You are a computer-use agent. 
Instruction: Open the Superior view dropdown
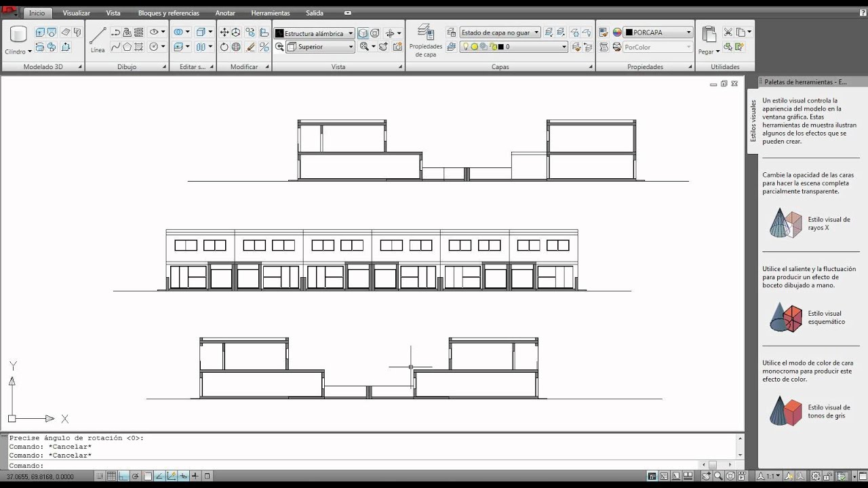[x=320, y=47]
